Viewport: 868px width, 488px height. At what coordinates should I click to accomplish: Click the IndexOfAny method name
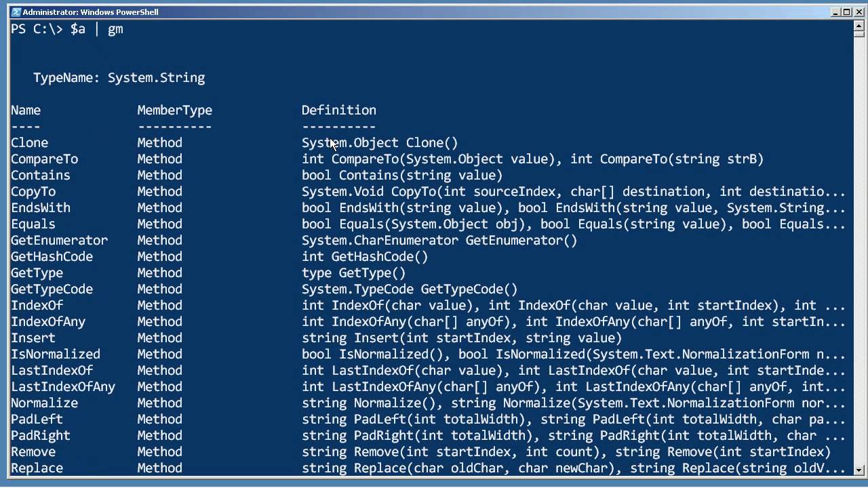[x=48, y=322]
